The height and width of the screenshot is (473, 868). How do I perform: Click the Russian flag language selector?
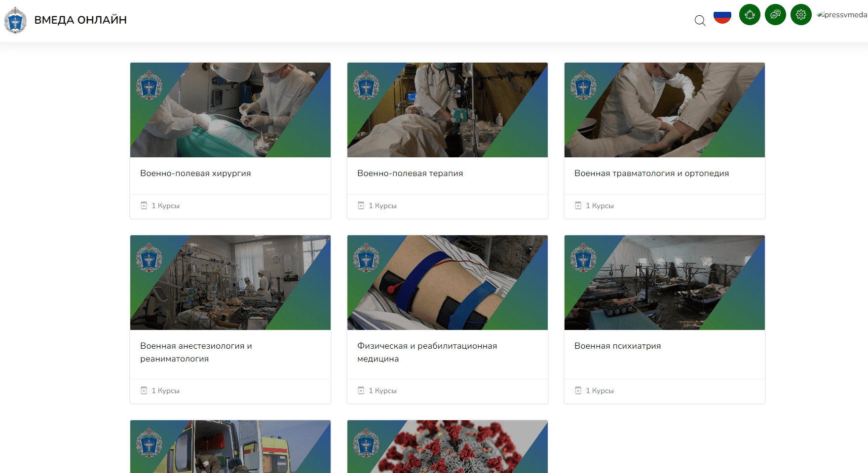[722, 17]
